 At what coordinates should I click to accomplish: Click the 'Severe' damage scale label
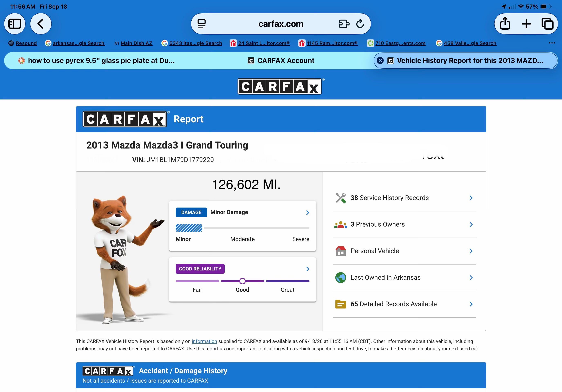(301, 239)
